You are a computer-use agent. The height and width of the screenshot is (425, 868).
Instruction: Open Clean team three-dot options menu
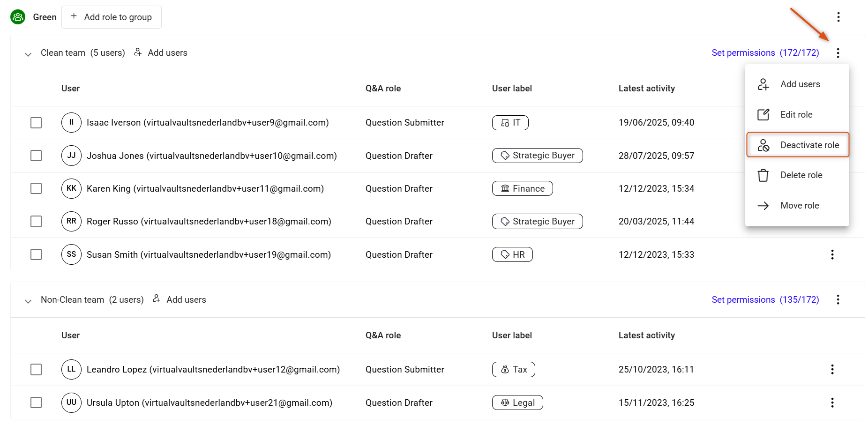tap(838, 53)
